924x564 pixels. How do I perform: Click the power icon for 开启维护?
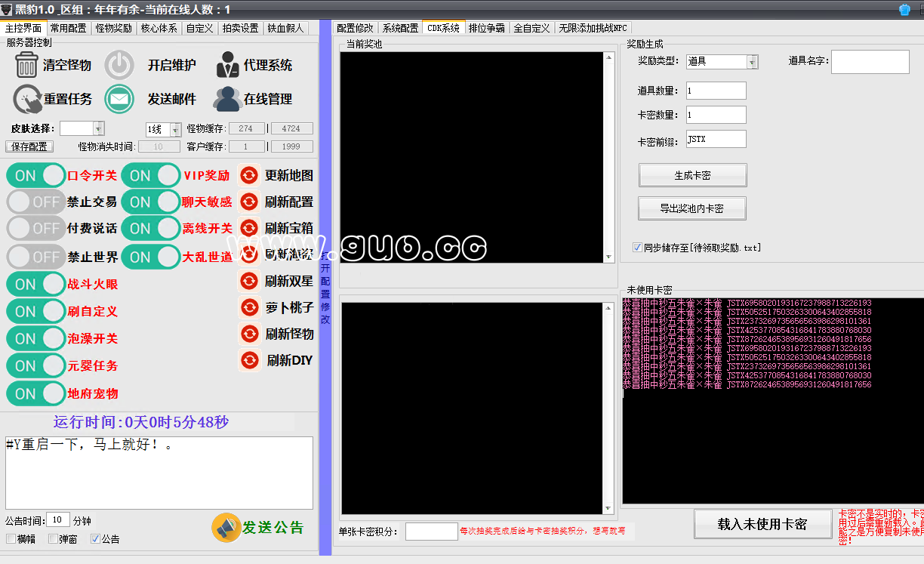(x=119, y=65)
